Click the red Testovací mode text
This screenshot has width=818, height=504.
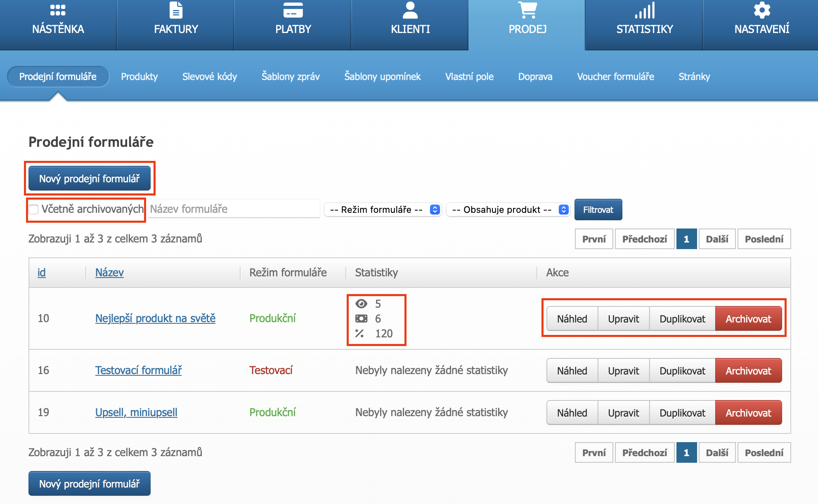271,370
